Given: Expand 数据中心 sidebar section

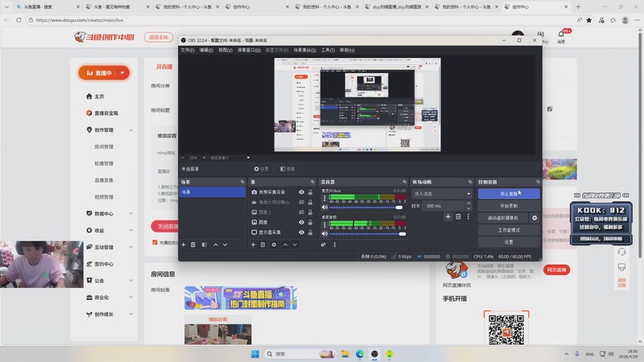Looking at the screenshot, I should pyautogui.click(x=131, y=213).
